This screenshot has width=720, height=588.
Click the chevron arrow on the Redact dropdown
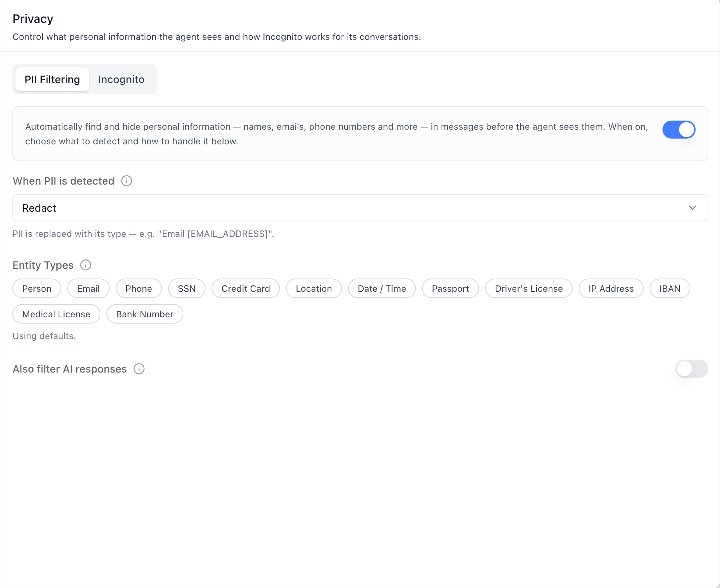693,208
